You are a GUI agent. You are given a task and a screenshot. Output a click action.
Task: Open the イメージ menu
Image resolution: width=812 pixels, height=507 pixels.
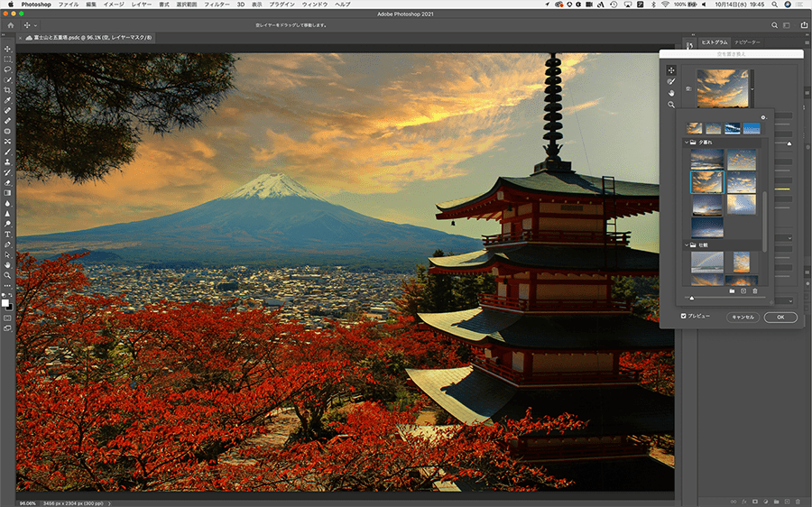[114, 5]
